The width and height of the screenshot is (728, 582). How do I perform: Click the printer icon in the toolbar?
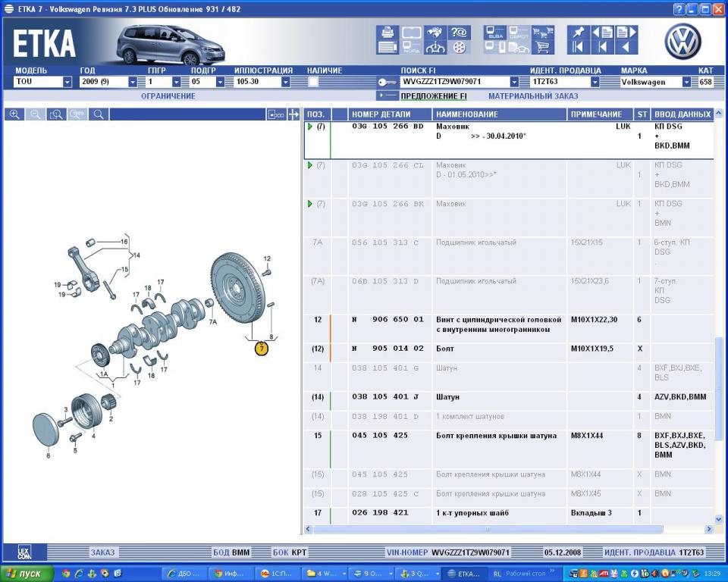click(x=388, y=33)
